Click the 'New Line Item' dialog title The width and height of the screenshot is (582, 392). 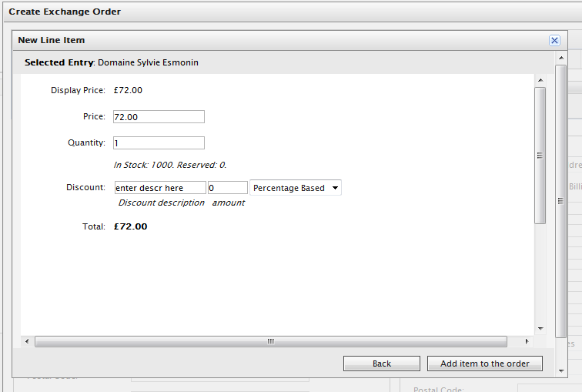pyautogui.click(x=52, y=40)
